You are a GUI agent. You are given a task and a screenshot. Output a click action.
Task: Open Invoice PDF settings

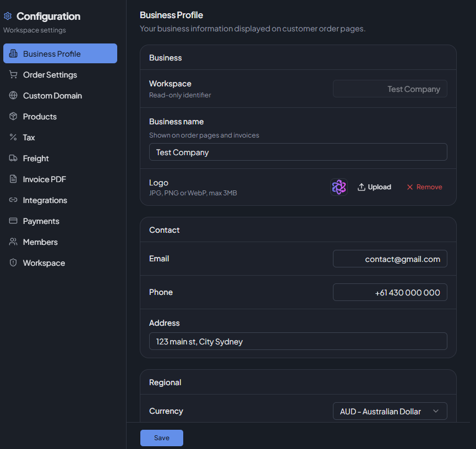tap(60, 179)
